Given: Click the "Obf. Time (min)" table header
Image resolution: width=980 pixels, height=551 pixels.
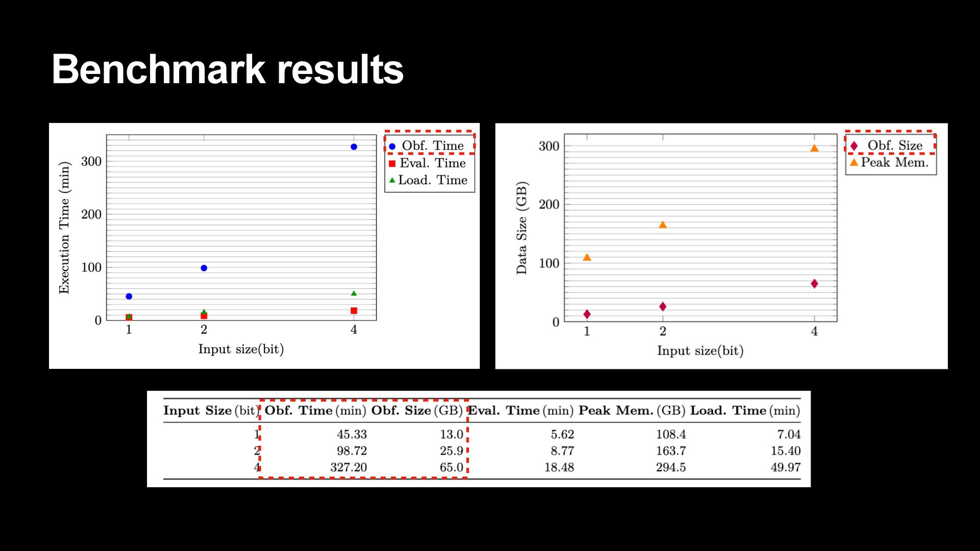Looking at the screenshot, I should pos(315,411).
